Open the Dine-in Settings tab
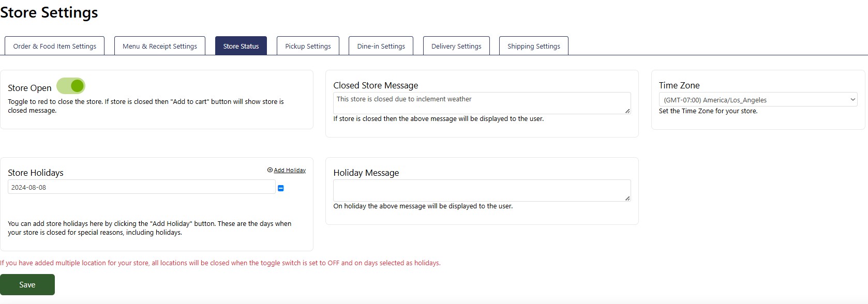The height and width of the screenshot is (304, 868). pos(381,46)
